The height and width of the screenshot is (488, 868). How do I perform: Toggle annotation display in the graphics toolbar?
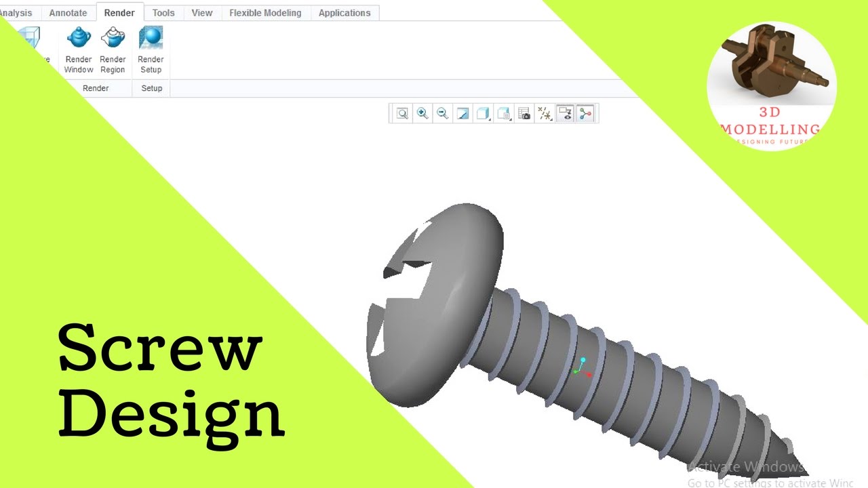pyautogui.click(x=565, y=114)
